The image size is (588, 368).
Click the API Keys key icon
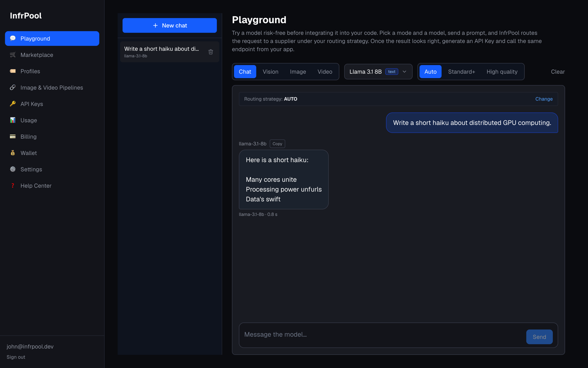point(13,104)
